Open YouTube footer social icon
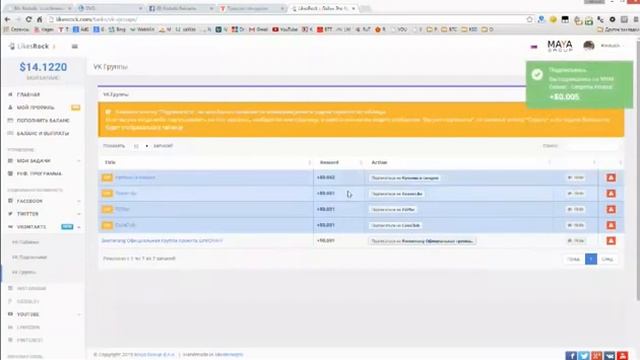640x360 pixels. (622, 356)
